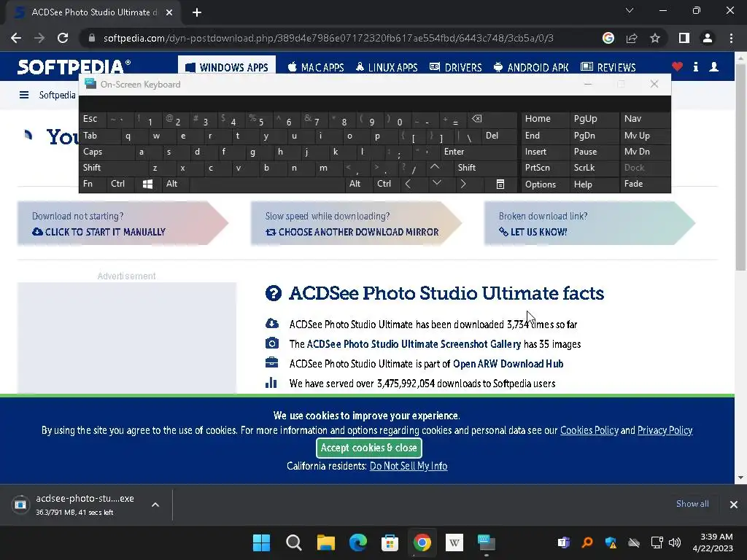The height and width of the screenshot is (560, 747).
Task: Click the Options key on keyboard
Action: pos(544,184)
